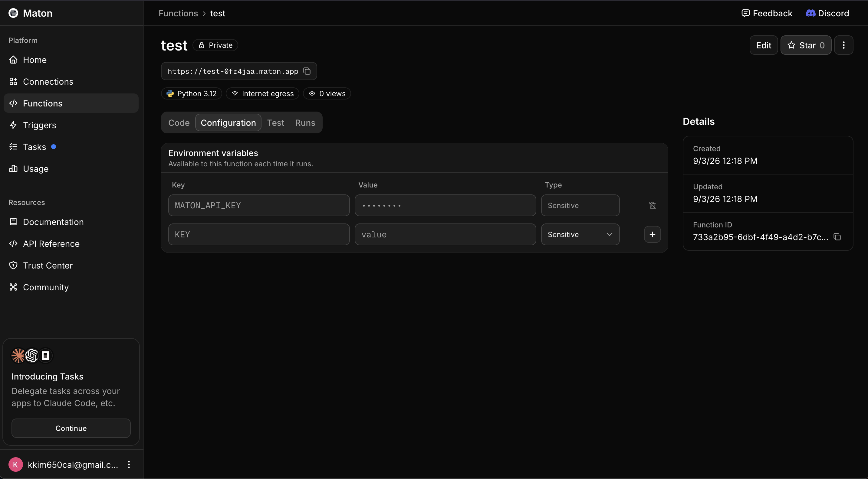Open Documentation resource link
This screenshot has height=479, width=868.
71,222
